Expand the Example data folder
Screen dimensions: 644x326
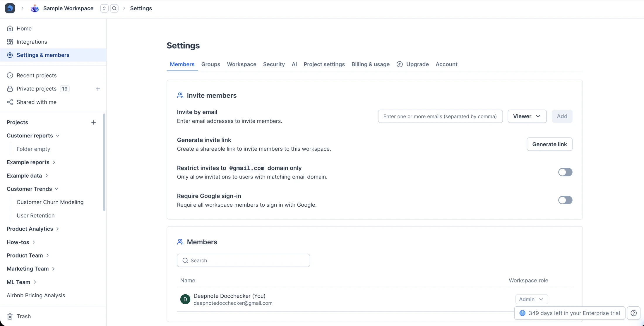[47, 176]
